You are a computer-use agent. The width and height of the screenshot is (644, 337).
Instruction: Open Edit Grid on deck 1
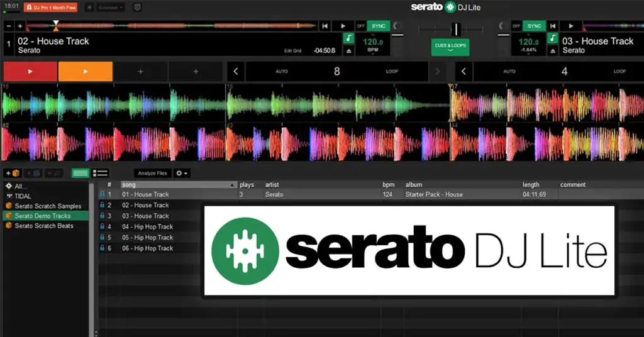(x=292, y=51)
